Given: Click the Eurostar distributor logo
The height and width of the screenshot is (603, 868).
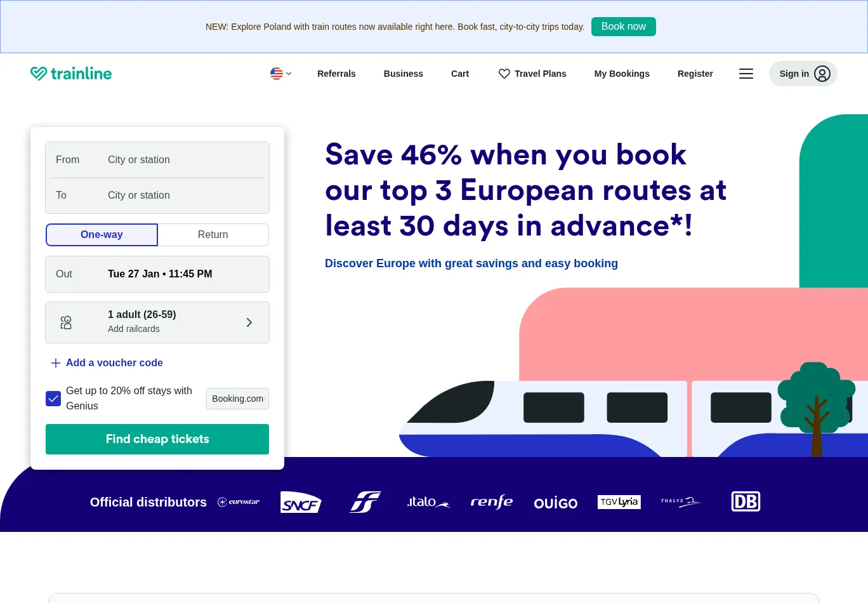Looking at the screenshot, I should 239,502.
